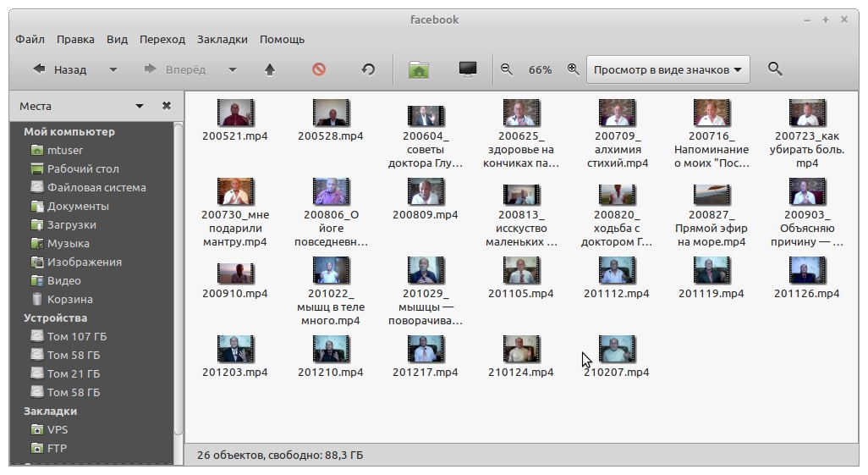The height and width of the screenshot is (475, 868).
Task: Open the Переход menu
Action: coord(162,39)
